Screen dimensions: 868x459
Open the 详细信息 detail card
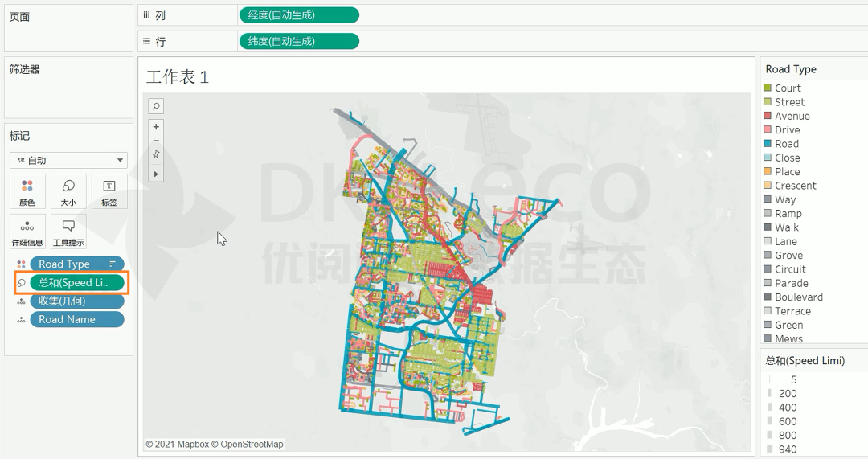click(28, 232)
